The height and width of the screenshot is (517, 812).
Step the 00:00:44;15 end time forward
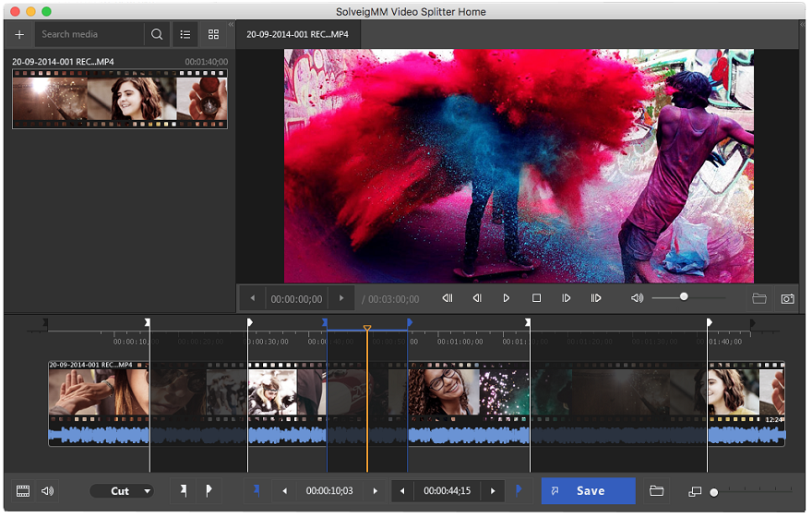[493, 491]
